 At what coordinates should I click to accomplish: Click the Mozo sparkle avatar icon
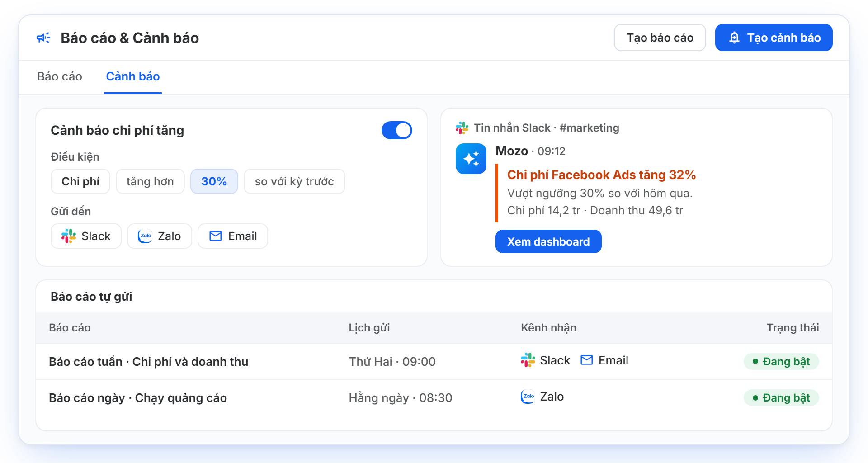tap(471, 159)
